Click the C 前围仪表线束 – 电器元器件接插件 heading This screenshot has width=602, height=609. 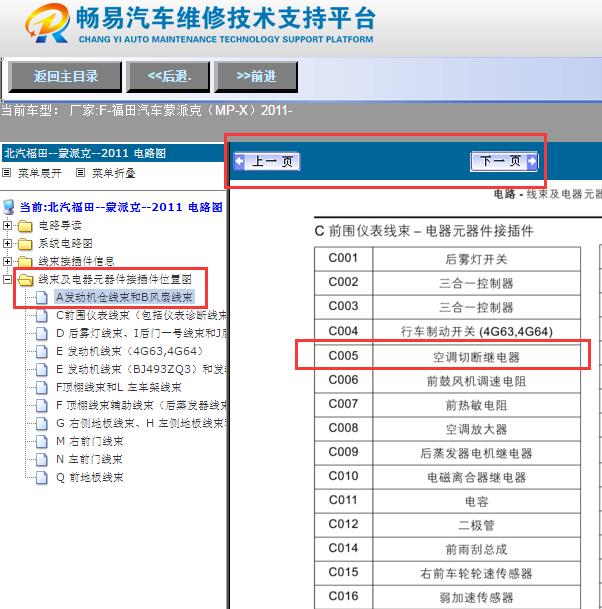[x=424, y=231]
